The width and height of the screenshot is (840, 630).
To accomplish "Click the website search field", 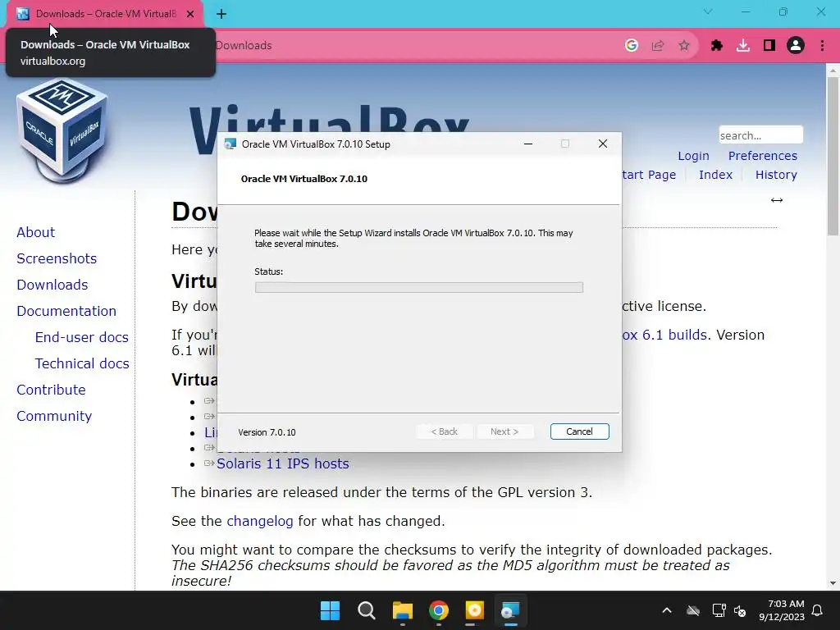I will pyautogui.click(x=760, y=135).
